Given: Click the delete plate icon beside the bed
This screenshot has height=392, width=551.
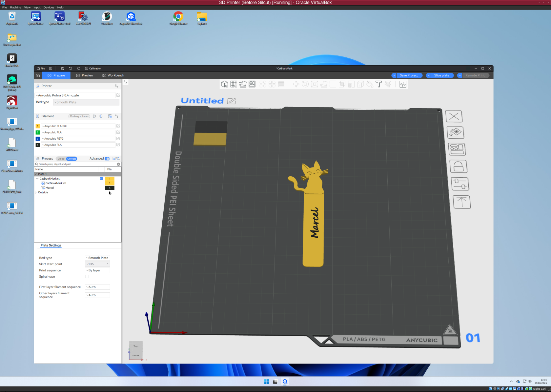Looking at the screenshot, I should 454,116.
